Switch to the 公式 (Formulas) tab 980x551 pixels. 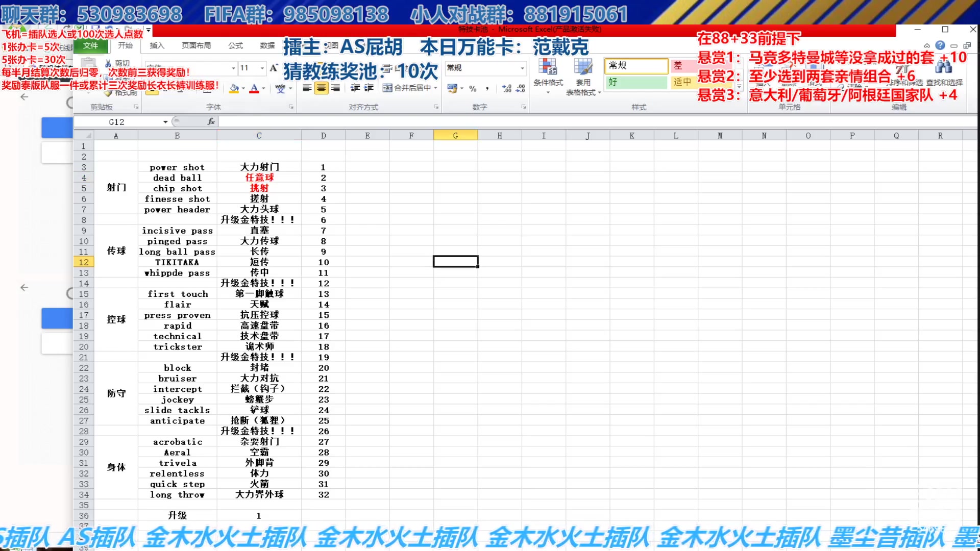(235, 46)
